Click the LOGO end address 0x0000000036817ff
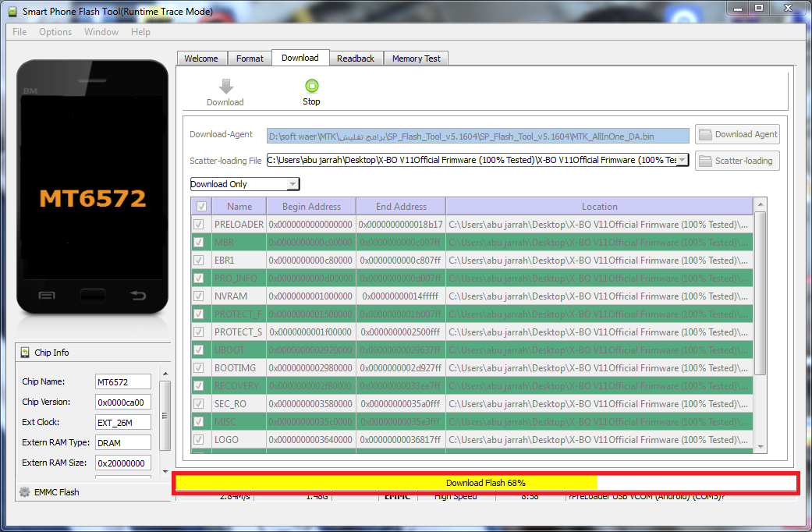Image resolution: width=812 pixels, height=532 pixels. pyautogui.click(x=400, y=440)
